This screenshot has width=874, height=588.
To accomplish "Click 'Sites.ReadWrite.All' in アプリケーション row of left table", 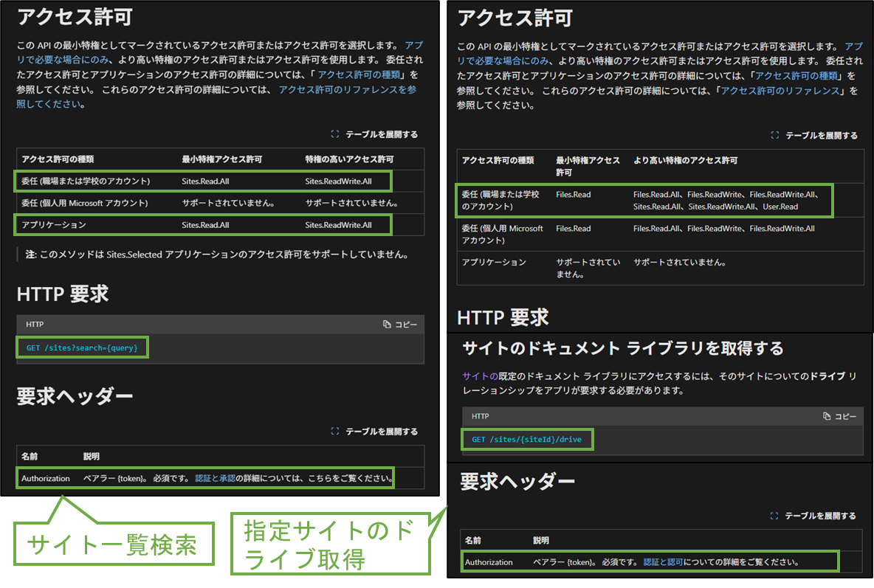I will click(338, 225).
